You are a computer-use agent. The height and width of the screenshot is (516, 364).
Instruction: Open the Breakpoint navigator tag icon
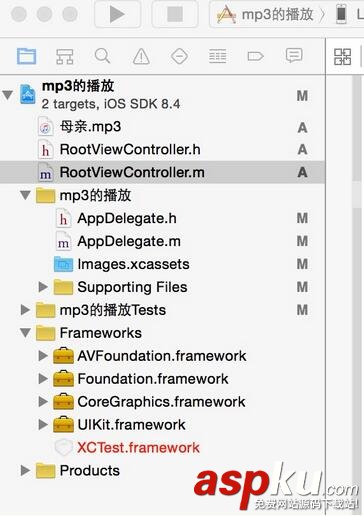pyautogui.click(x=256, y=56)
